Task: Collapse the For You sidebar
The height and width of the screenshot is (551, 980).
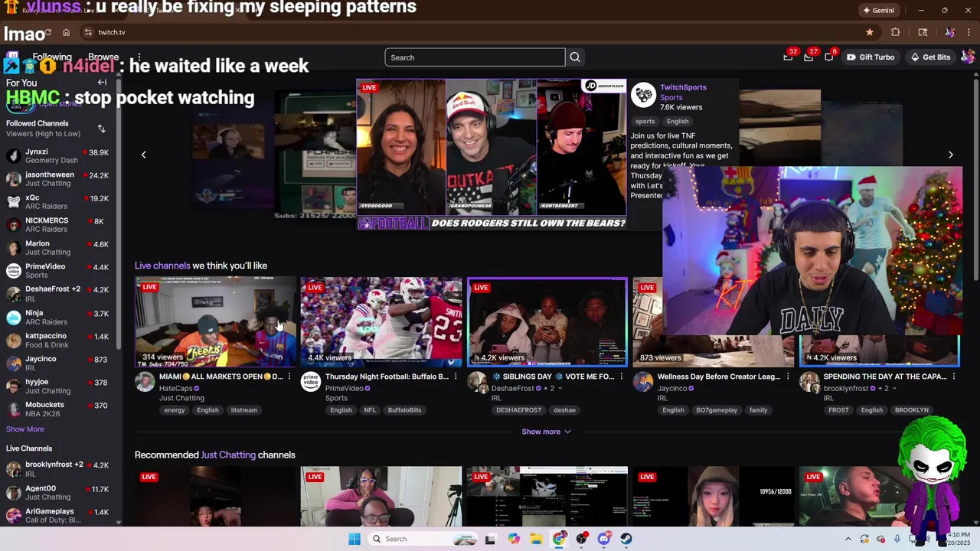Action: [102, 83]
